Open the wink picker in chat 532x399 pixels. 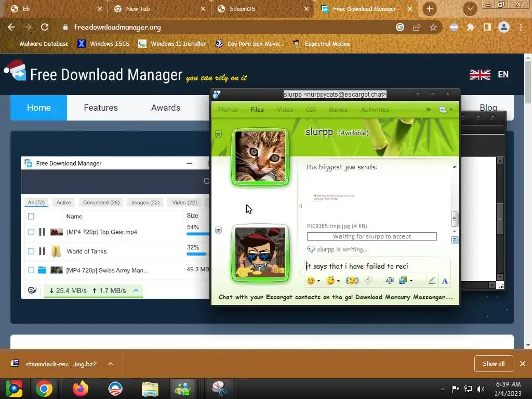(330, 281)
